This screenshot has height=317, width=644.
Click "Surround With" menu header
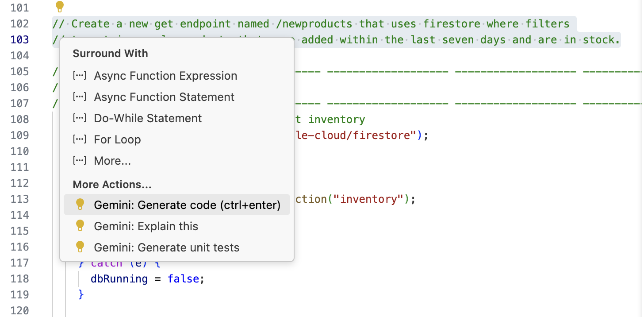(111, 54)
